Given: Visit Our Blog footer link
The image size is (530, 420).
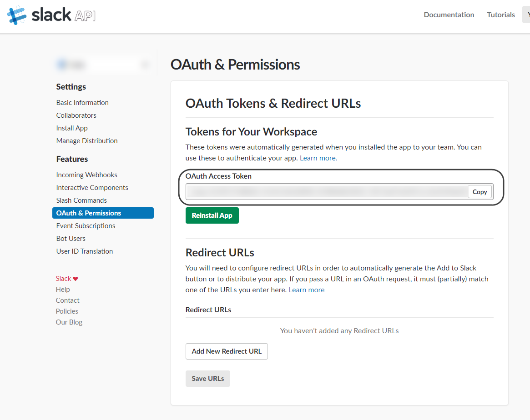Looking at the screenshot, I should pos(69,322).
